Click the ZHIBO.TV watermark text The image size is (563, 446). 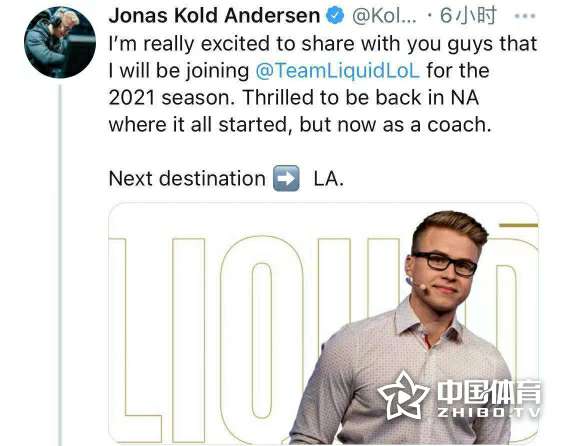(489, 412)
